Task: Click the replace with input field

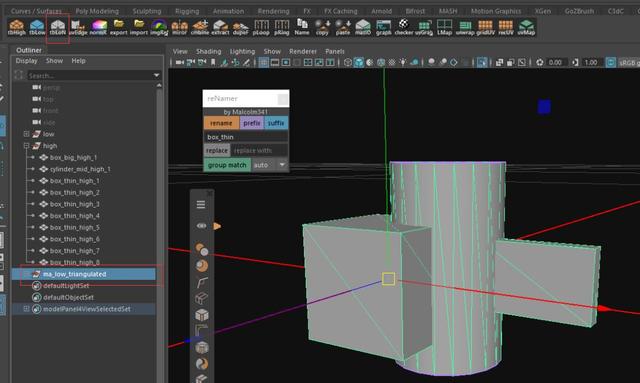Action: [259, 151]
